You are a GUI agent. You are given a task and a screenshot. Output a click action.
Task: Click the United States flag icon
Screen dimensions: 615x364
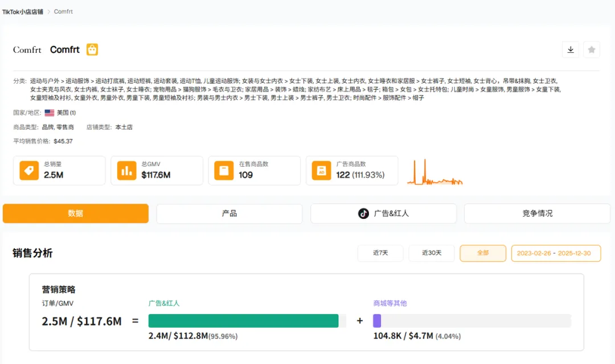[50, 113]
